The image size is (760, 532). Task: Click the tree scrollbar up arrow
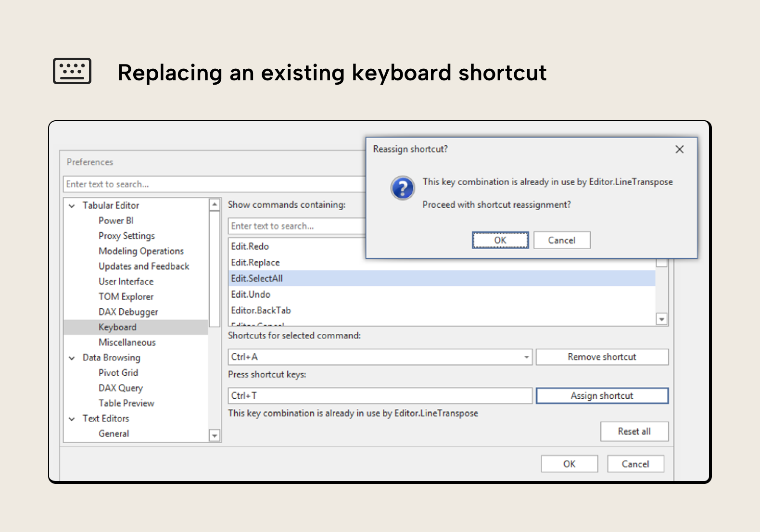215,204
